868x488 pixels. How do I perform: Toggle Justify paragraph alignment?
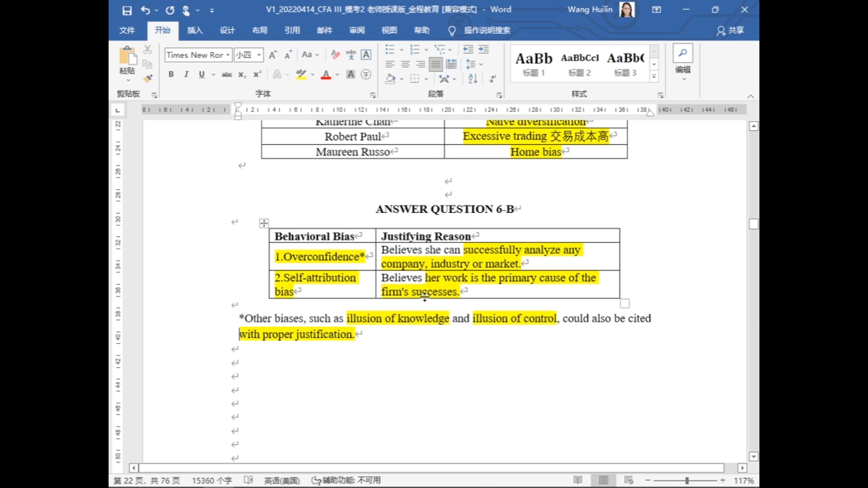coord(436,64)
